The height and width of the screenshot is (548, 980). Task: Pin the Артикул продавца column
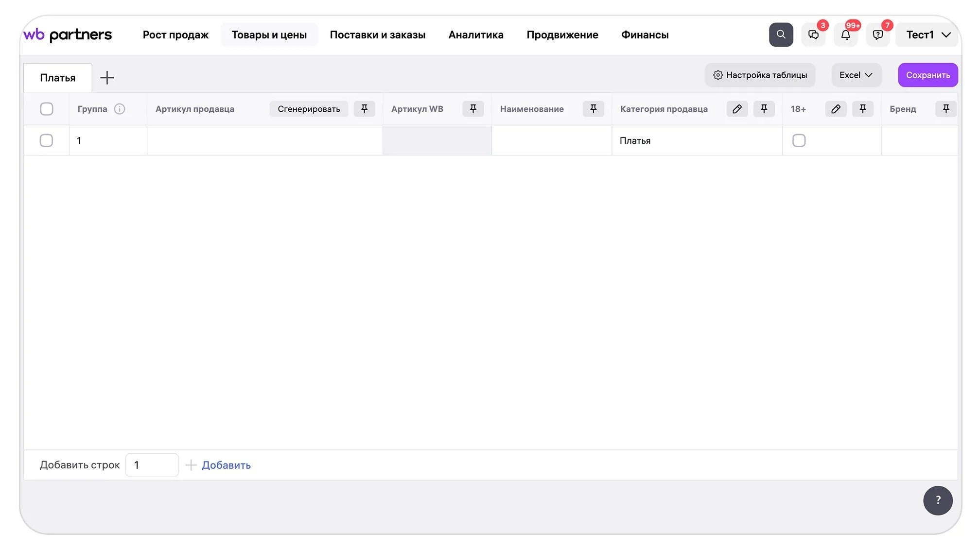pyautogui.click(x=364, y=109)
